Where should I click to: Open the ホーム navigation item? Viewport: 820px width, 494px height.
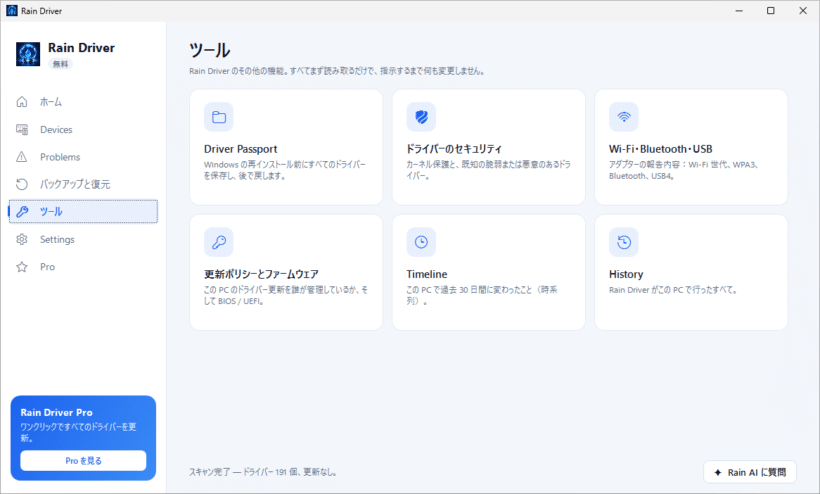[83, 101]
